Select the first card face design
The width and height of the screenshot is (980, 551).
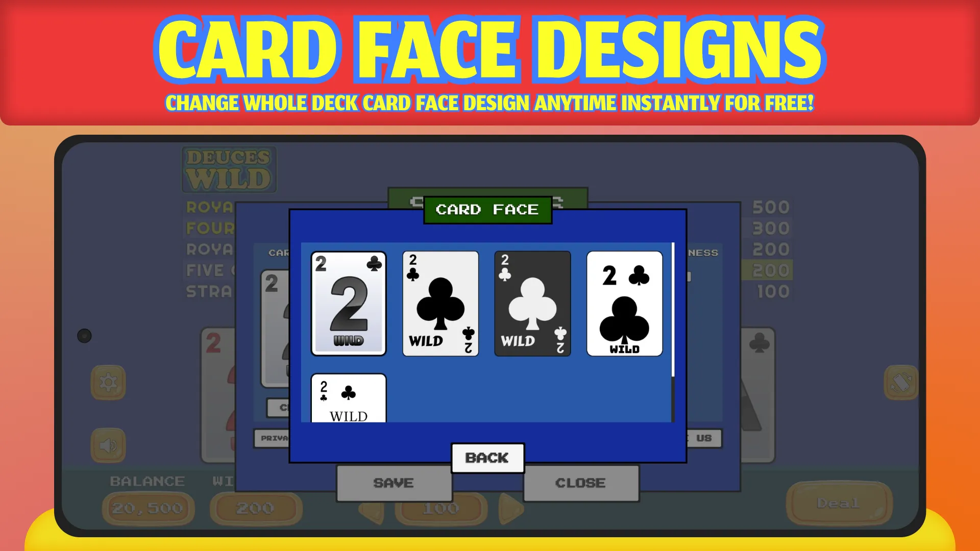[348, 302]
